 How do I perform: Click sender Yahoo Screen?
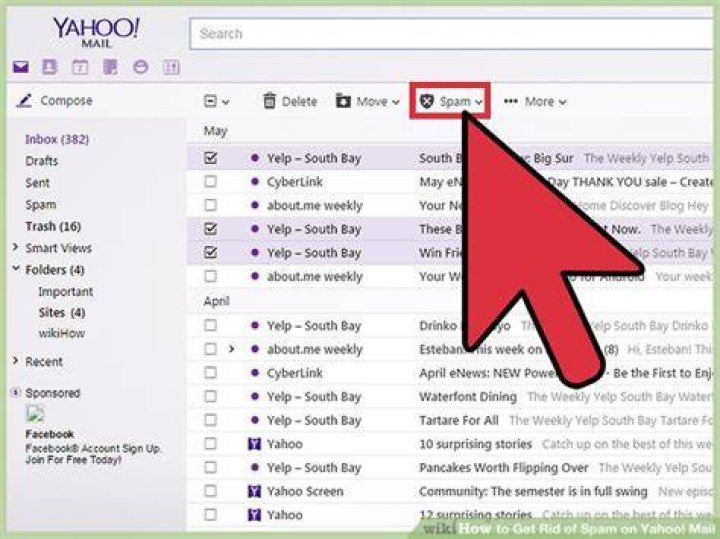tap(305, 491)
